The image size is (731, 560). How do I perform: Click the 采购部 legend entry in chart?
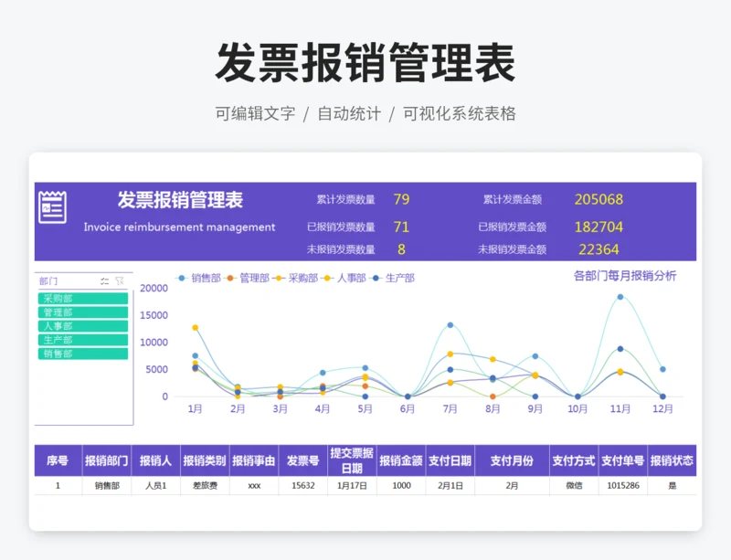(296, 278)
